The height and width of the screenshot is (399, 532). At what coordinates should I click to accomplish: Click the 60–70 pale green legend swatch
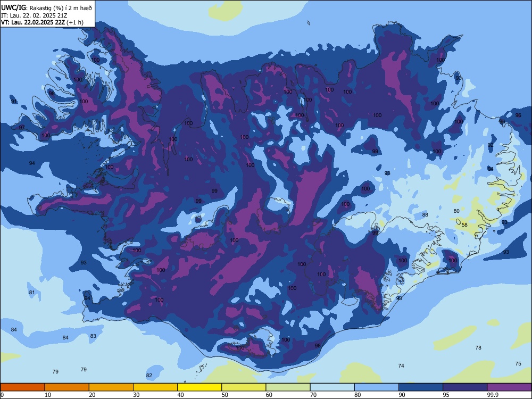(288, 387)
